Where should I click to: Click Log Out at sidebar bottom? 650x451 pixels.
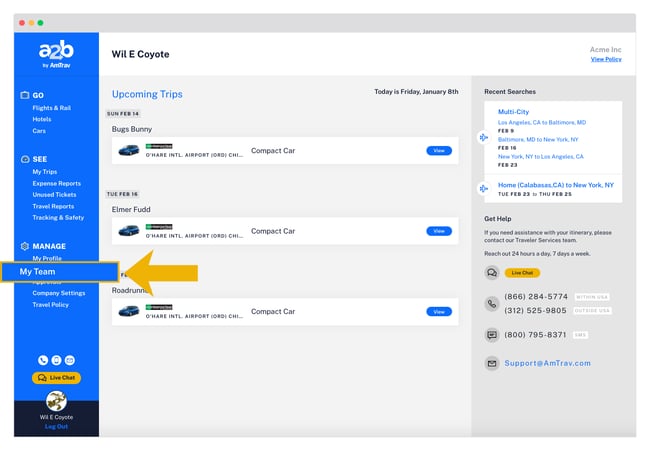click(x=56, y=426)
